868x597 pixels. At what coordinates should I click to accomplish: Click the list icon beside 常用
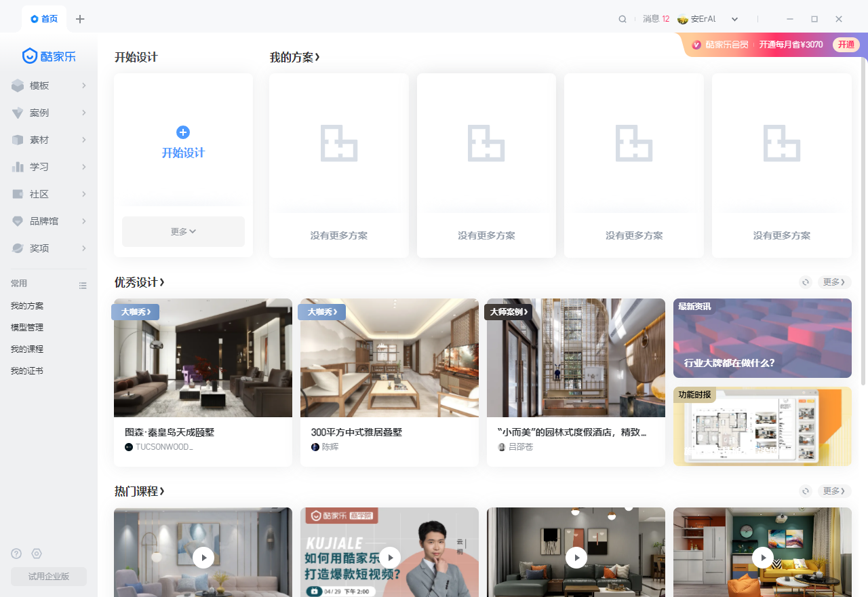(83, 286)
